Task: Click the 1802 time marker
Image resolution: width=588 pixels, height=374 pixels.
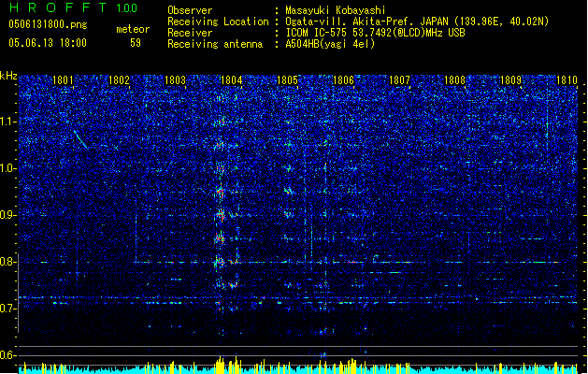Action: [119, 80]
